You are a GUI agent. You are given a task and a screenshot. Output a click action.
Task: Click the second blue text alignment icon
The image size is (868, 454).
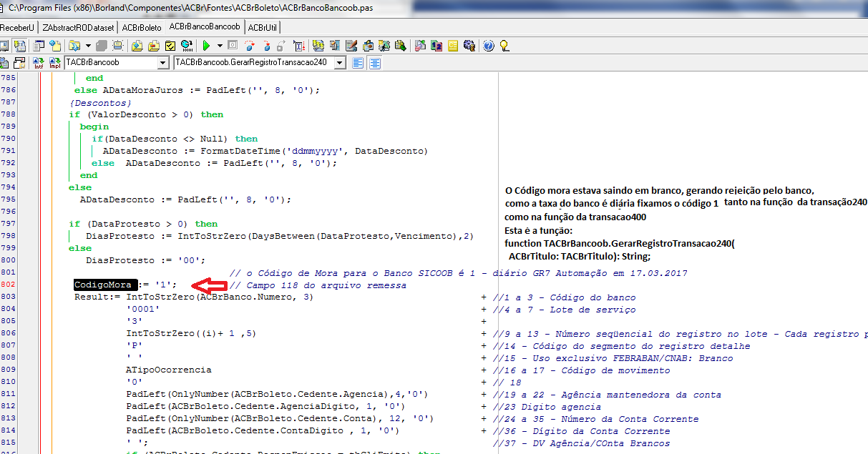pos(374,63)
